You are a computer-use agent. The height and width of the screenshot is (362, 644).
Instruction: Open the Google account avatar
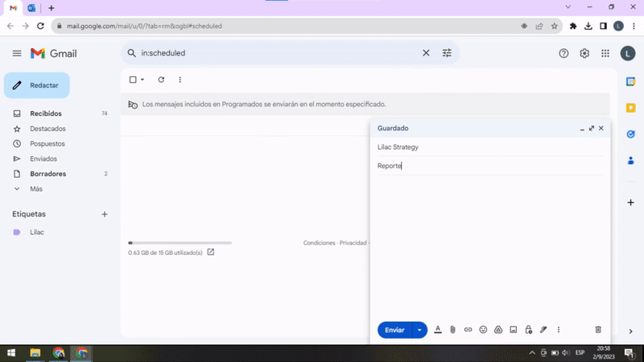coord(628,53)
